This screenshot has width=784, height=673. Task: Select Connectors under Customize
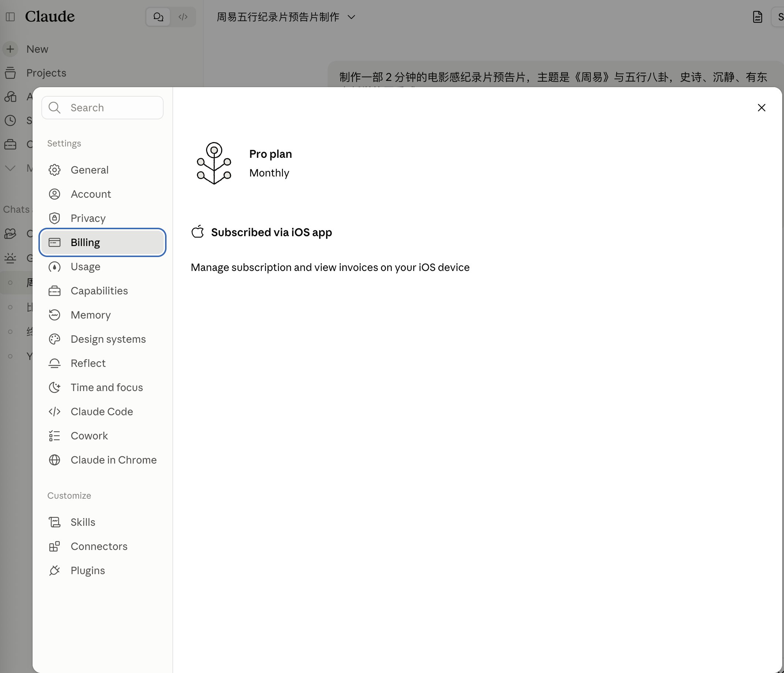click(102, 547)
